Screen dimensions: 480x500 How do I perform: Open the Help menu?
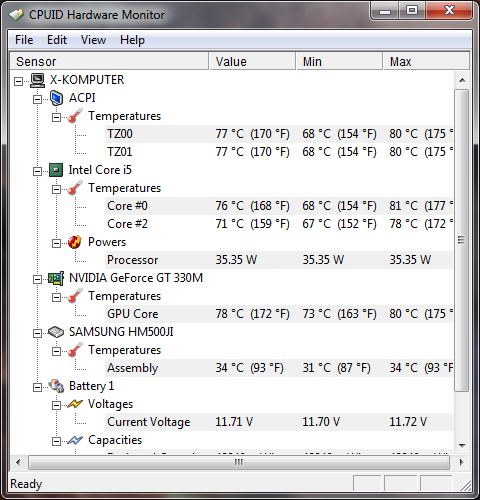pos(132,40)
